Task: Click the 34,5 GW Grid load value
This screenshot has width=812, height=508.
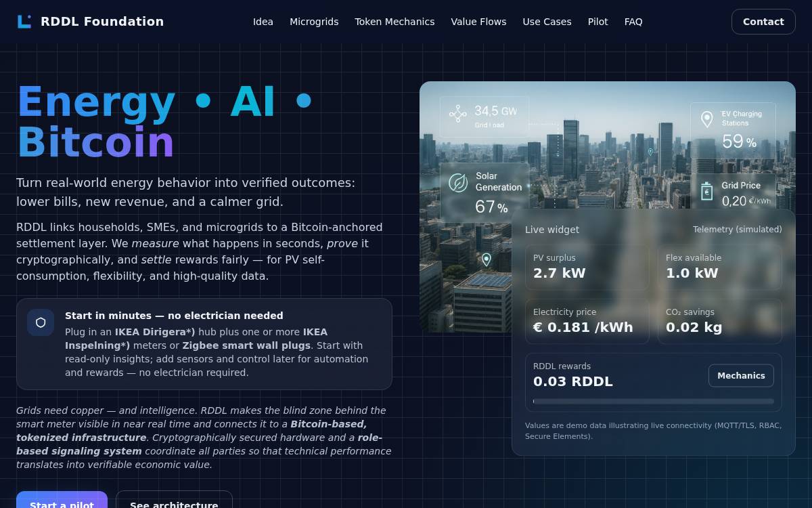Action: (495, 110)
